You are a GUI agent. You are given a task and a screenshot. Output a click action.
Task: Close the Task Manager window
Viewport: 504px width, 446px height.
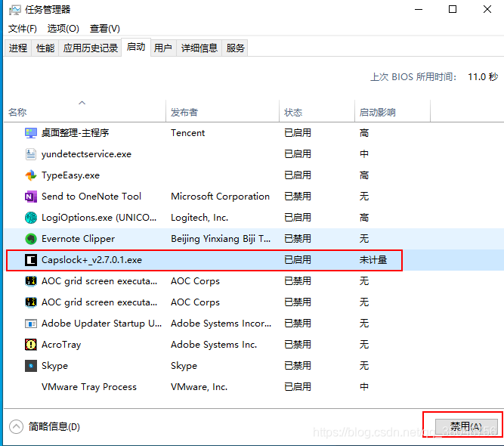[487, 9]
